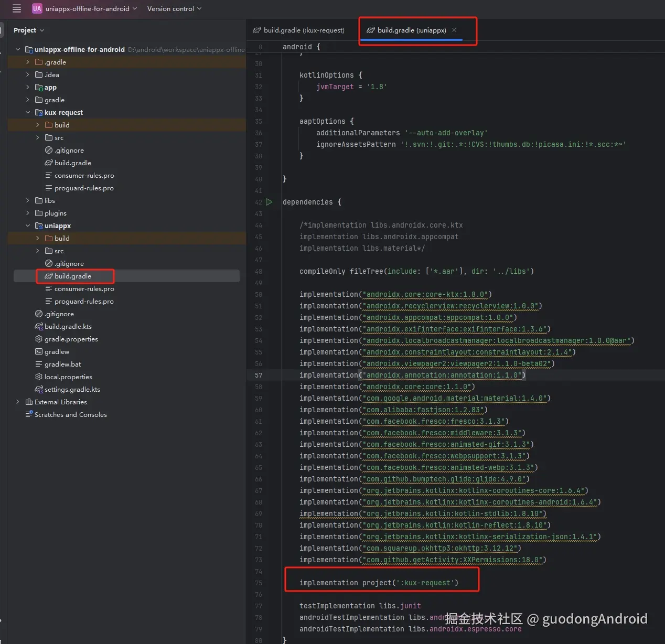Click the gradle.properties gear icon
This screenshot has width=665, height=644.
[x=39, y=339]
